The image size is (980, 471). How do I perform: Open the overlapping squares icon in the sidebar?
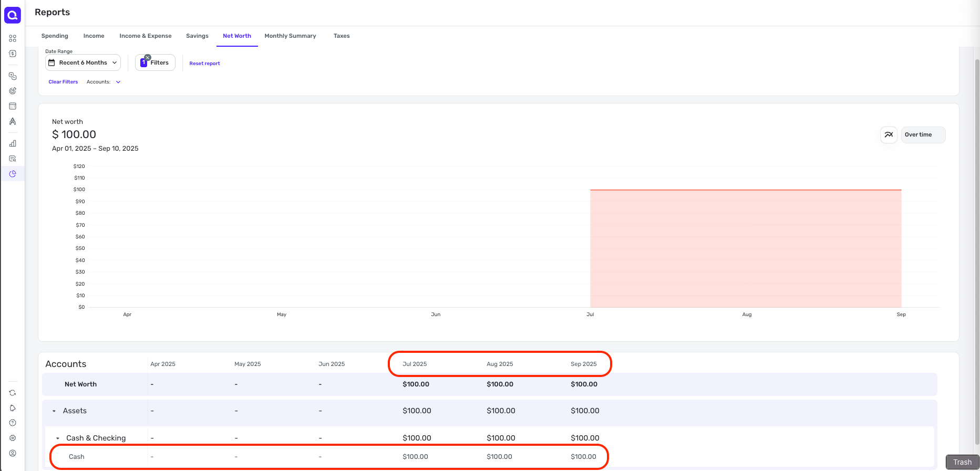click(x=13, y=76)
